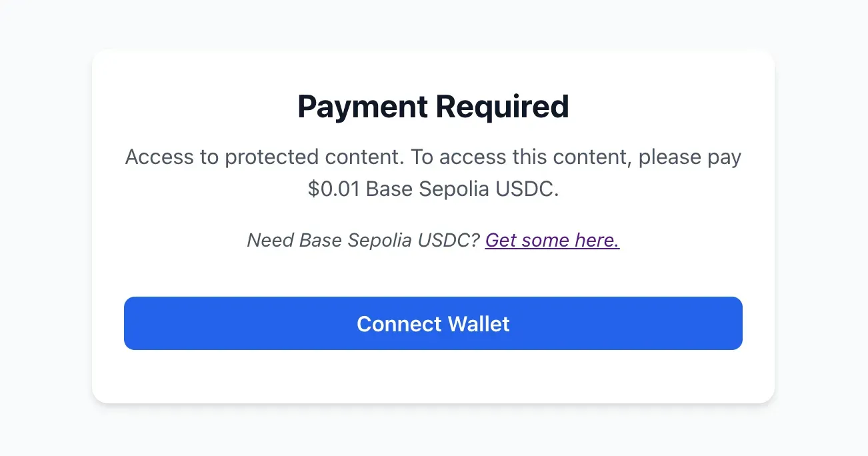Click the "$0.01" price amount

pos(334,189)
